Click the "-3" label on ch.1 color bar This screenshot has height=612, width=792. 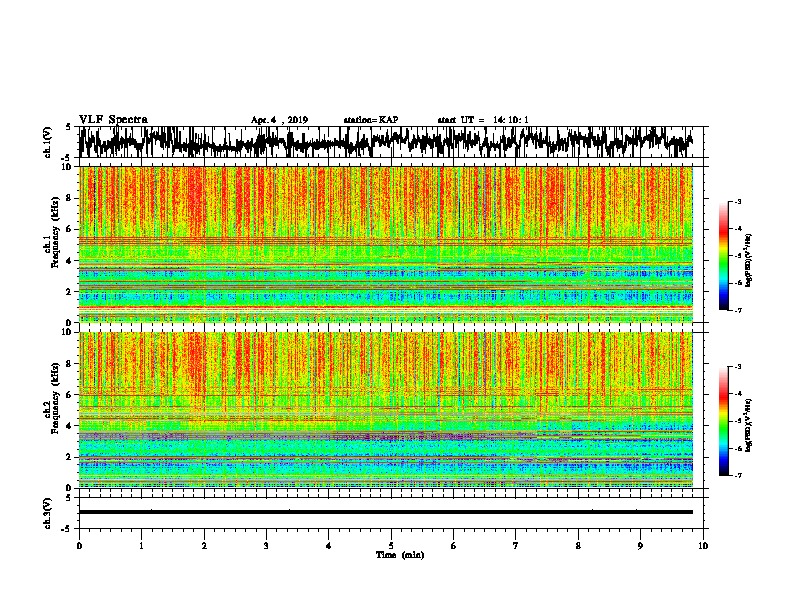[737, 201]
